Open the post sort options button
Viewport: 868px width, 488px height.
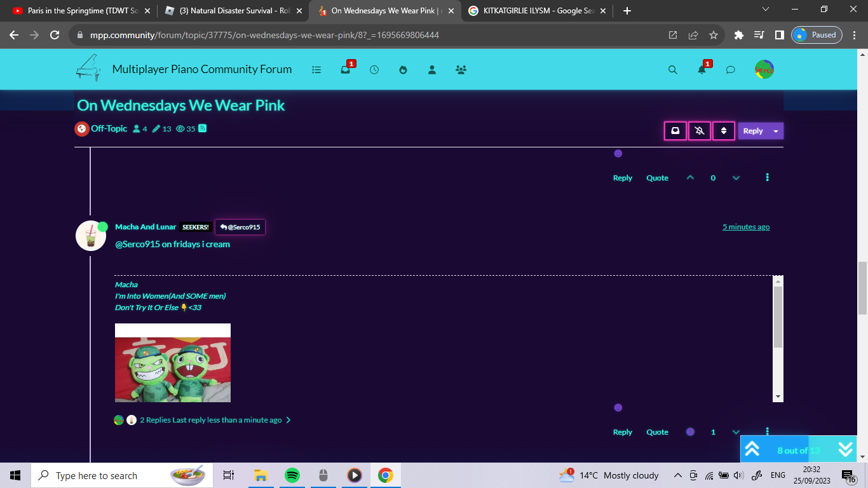724,131
